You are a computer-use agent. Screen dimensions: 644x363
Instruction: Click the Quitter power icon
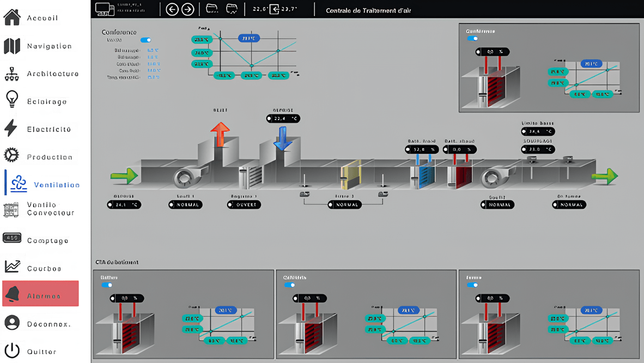click(12, 351)
